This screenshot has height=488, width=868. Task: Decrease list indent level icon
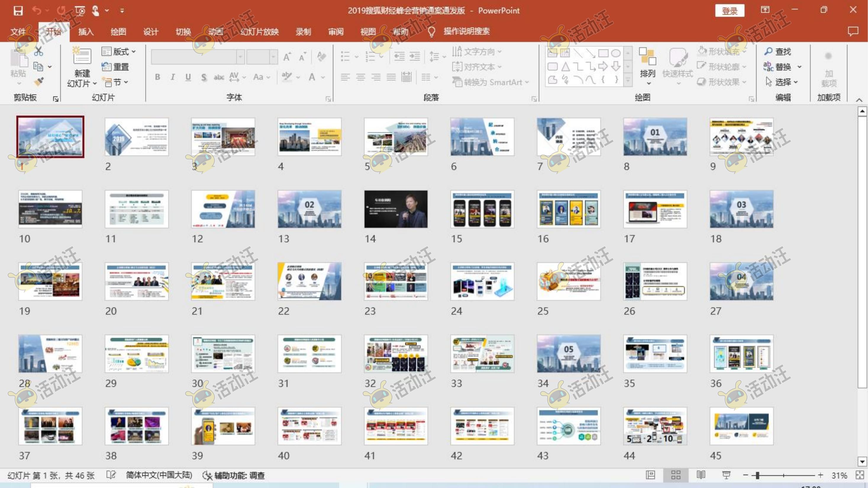(399, 56)
